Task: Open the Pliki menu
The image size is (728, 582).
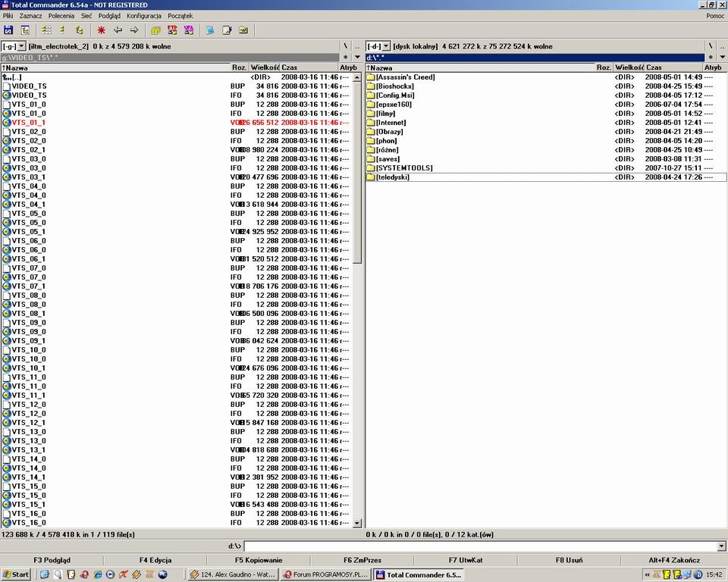Action: (x=8, y=16)
